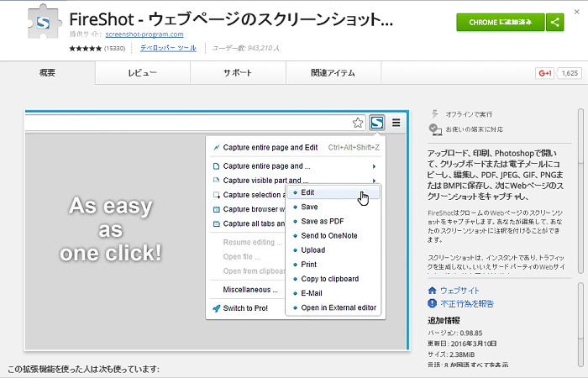
Task: Close the extension details dialog
Action: pyautogui.click(x=577, y=12)
